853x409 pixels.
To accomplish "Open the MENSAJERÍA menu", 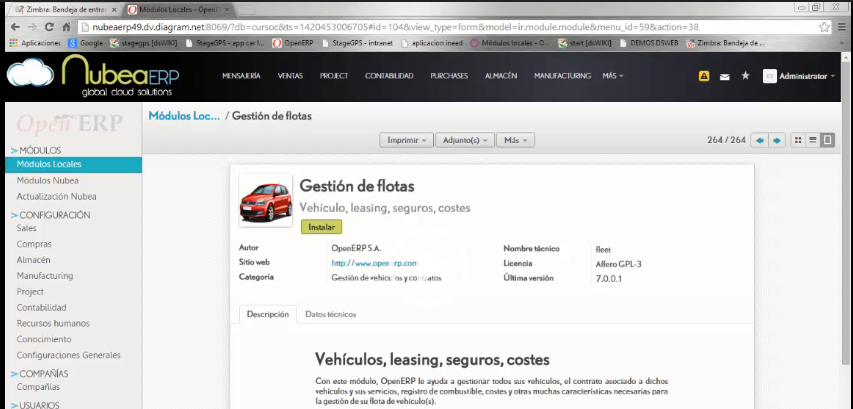I will click(241, 76).
